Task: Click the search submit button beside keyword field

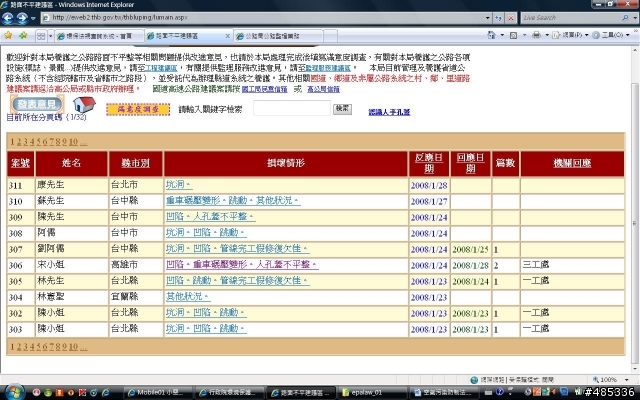Action: pyautogui.click(x=342, y=109)
